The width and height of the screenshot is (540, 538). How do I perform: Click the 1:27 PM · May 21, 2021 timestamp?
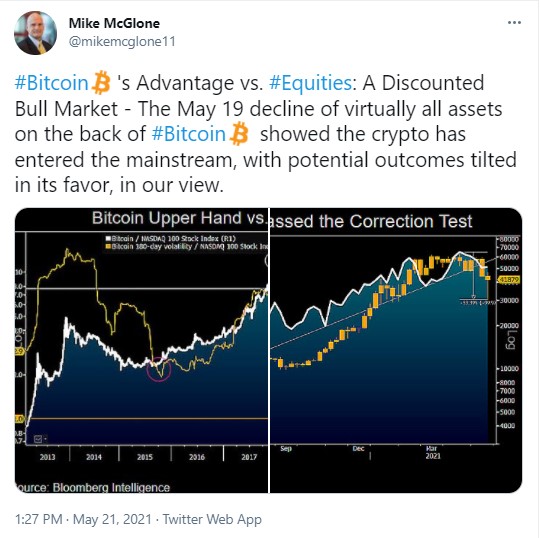(83, 519)
